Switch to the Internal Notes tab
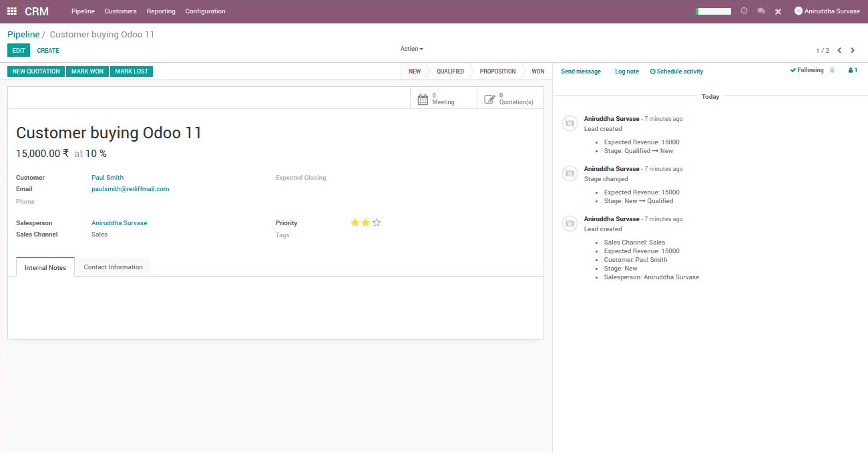 click(x=45, y=267)
